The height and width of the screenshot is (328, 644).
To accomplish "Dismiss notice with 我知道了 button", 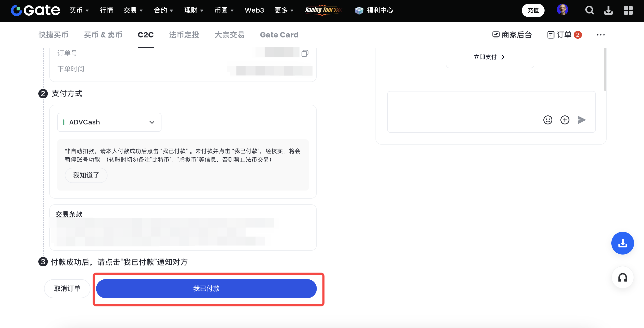I will point(86,175).
